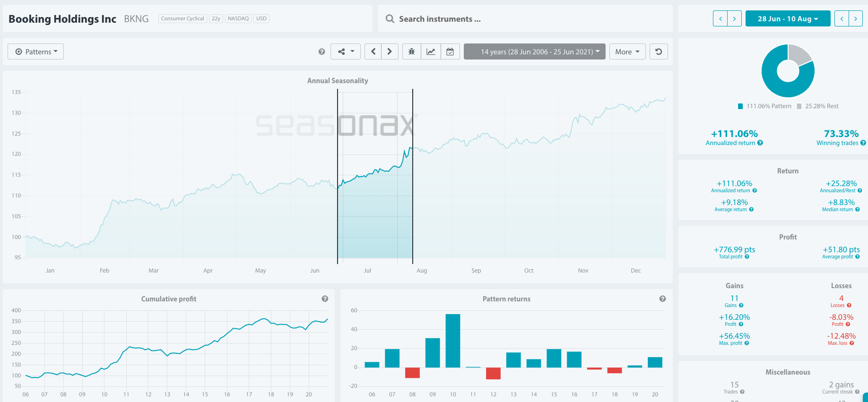Click the magnifier icon in the search box
The image size is (868, 402).
[390, 19]
